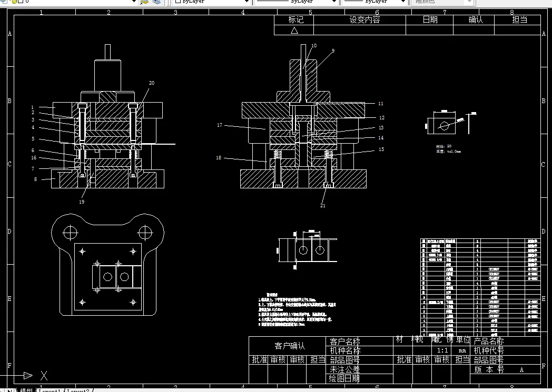Click part callout number 16
The height and width of the screenshot is (392, 552).
point(34,158)
